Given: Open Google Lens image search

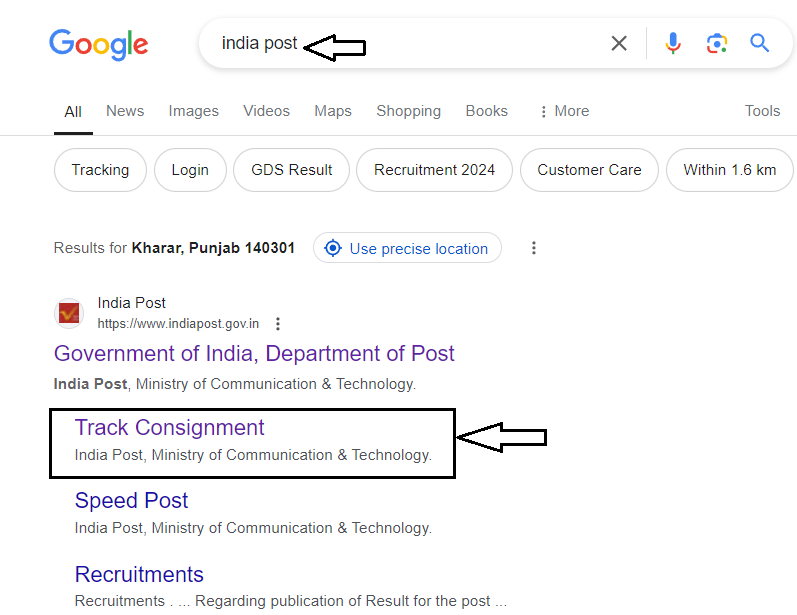Looking at the screenshot, I should (x=717, y=43).
